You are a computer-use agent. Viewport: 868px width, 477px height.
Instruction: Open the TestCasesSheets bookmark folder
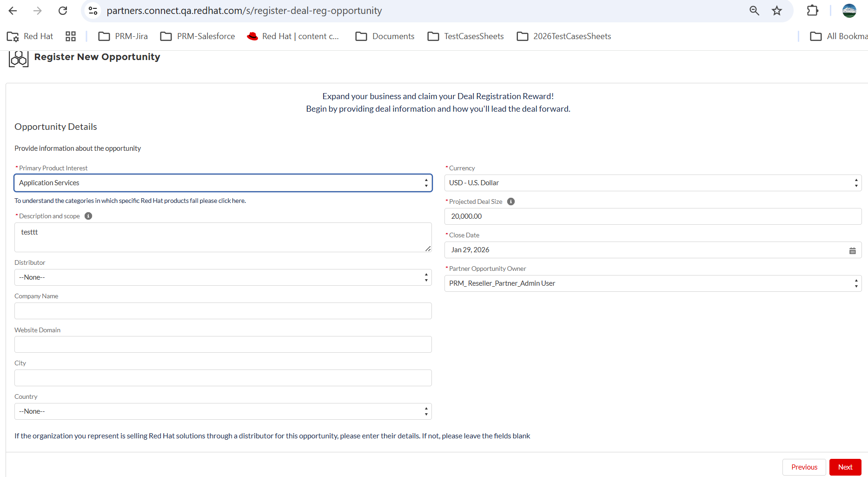(x=466, y=36)
